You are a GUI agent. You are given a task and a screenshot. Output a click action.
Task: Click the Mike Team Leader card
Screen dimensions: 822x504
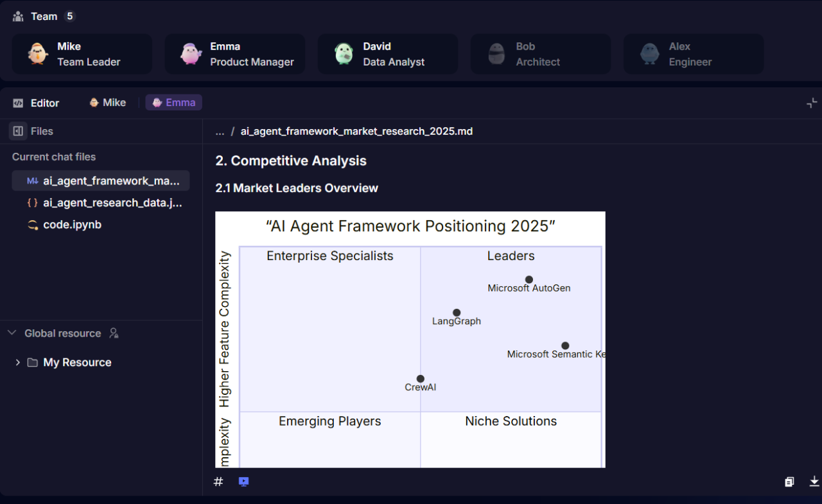point(82,54)
